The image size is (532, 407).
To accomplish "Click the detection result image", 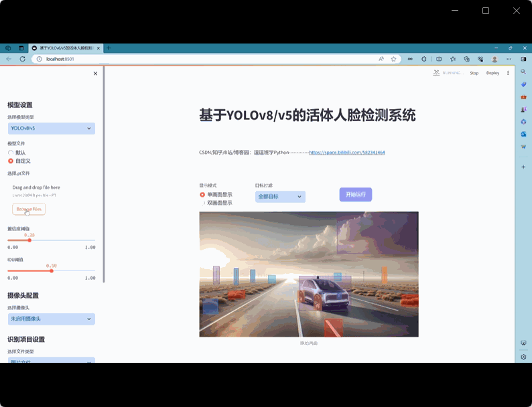I will [x=309, y=274].
